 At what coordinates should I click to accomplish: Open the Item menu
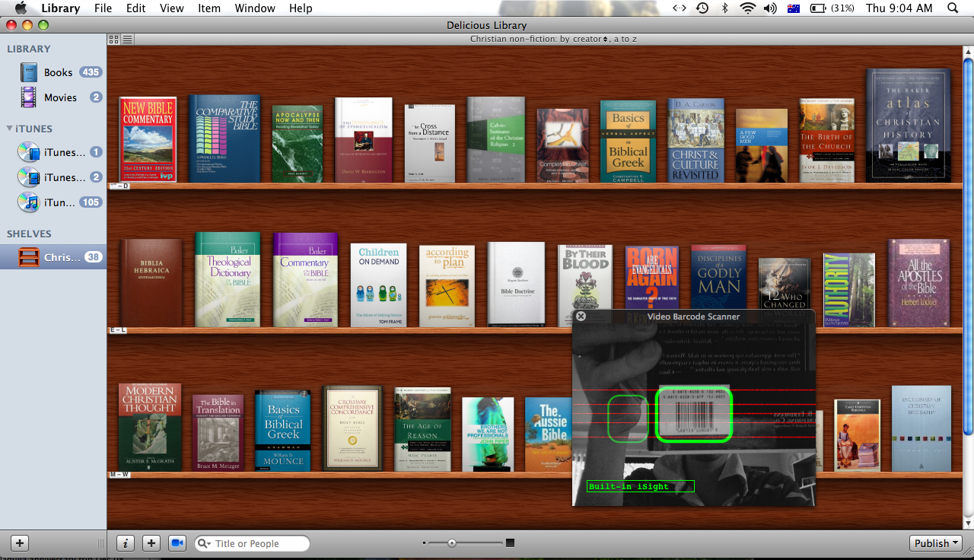click(x=208, y=8)
